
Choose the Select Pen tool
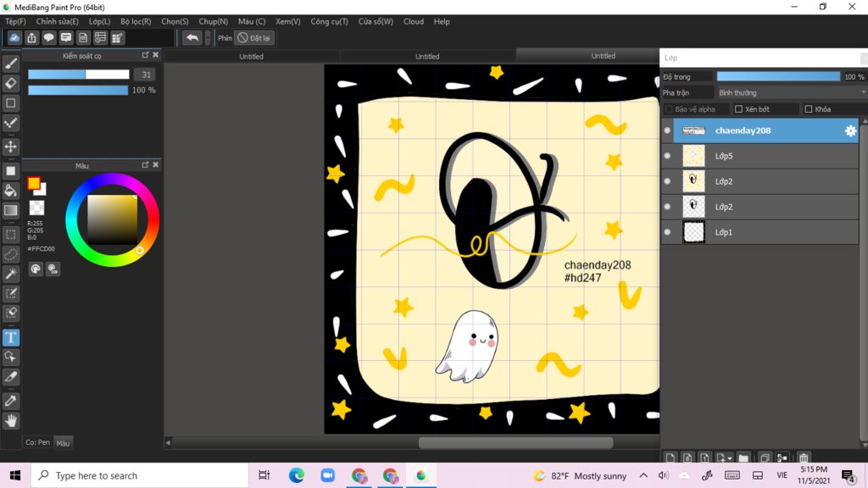pyautogui.click(x=10, y=293)
